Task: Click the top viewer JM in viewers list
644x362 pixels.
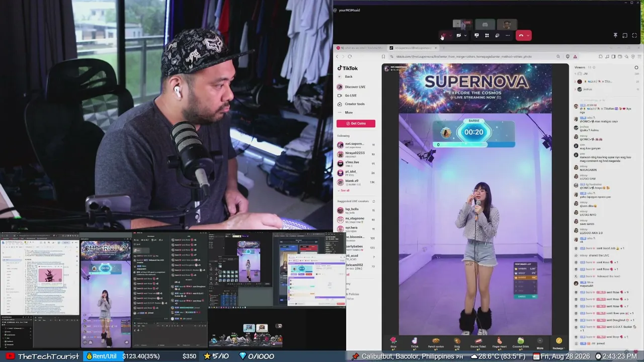Action: click(606, 74)
